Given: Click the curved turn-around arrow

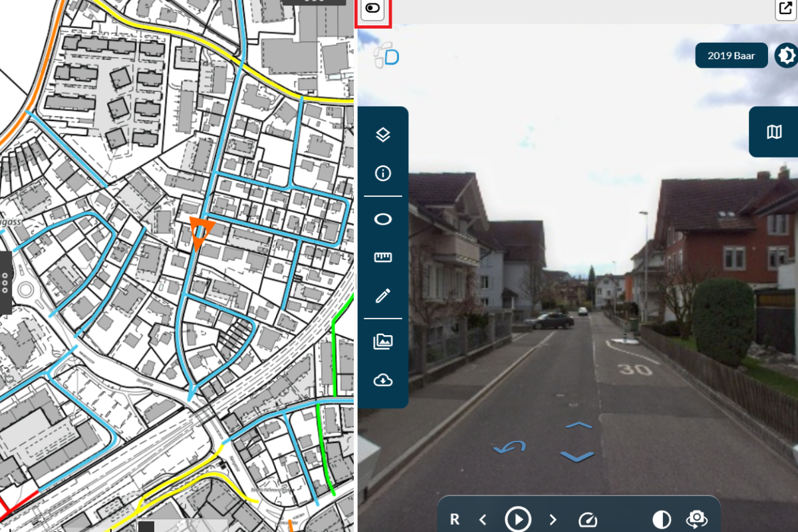Looking at the screenshot, I should pyautogui.click(x=510, y=447).
